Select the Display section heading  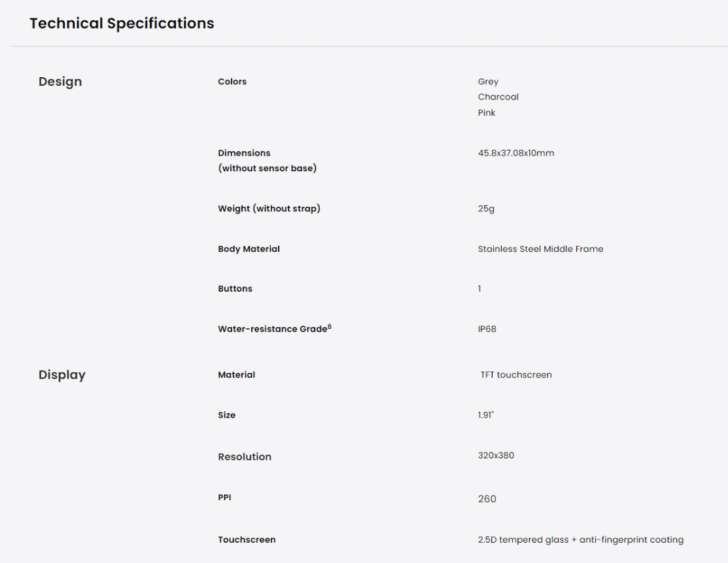coord(61,375)
